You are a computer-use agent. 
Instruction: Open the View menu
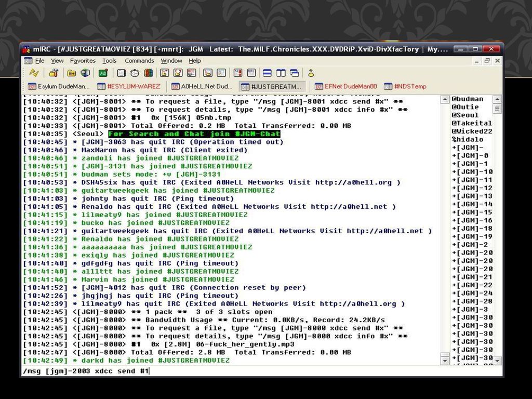[x=57, y=61]
